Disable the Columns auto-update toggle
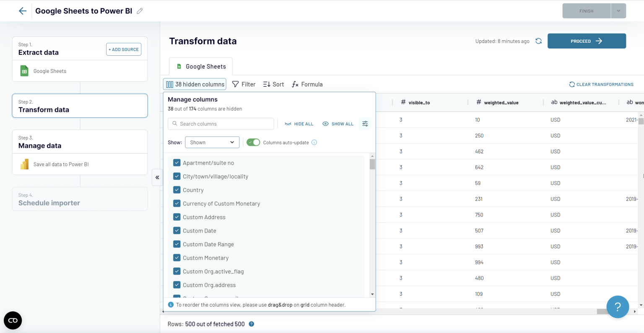 [253, 142]
